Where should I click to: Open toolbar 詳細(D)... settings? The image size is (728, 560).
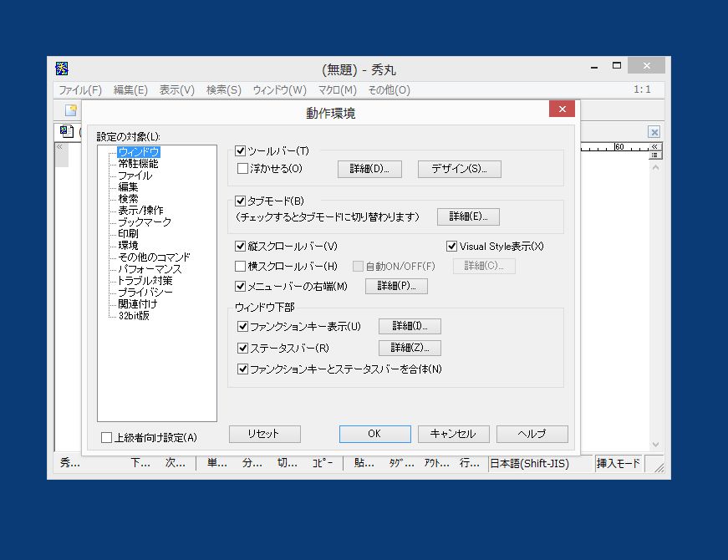pyautogui.click(x=369, y=169)
